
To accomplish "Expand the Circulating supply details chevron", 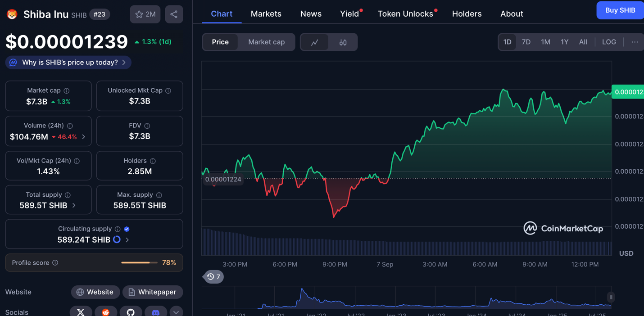I will coord(127,240).
